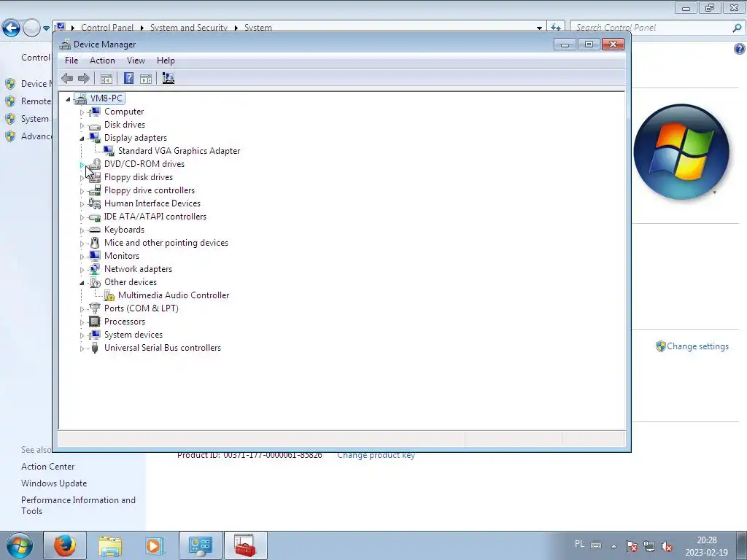747x560 pixels.
Task: Expand the Computer category
Action: coord(82,112)
